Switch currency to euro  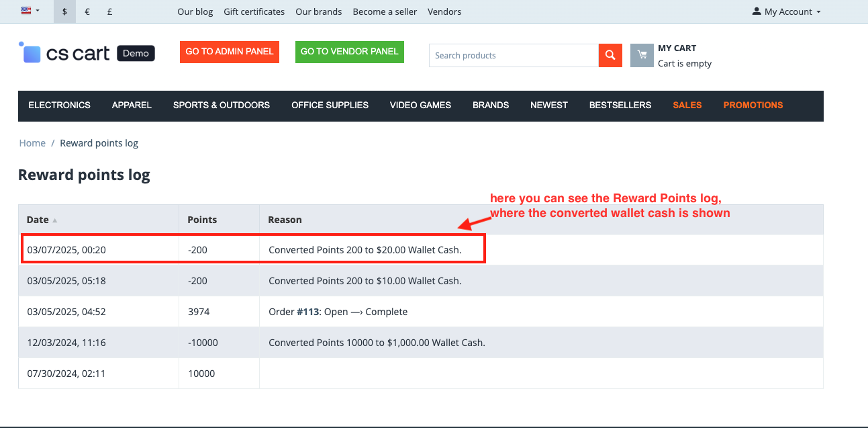pos(87,11)
